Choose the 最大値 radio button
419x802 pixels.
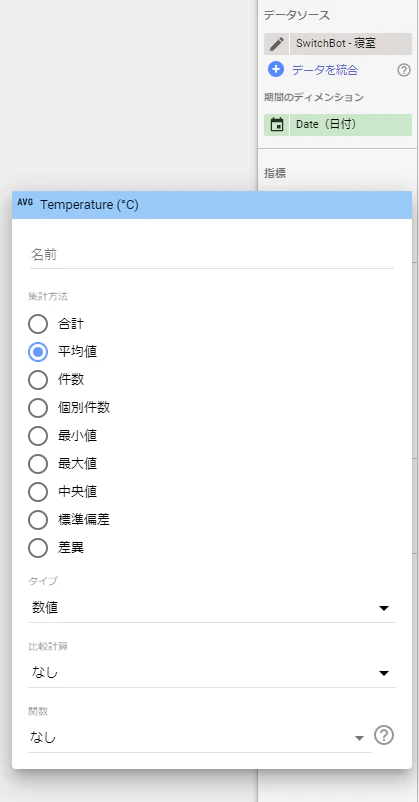38,464
